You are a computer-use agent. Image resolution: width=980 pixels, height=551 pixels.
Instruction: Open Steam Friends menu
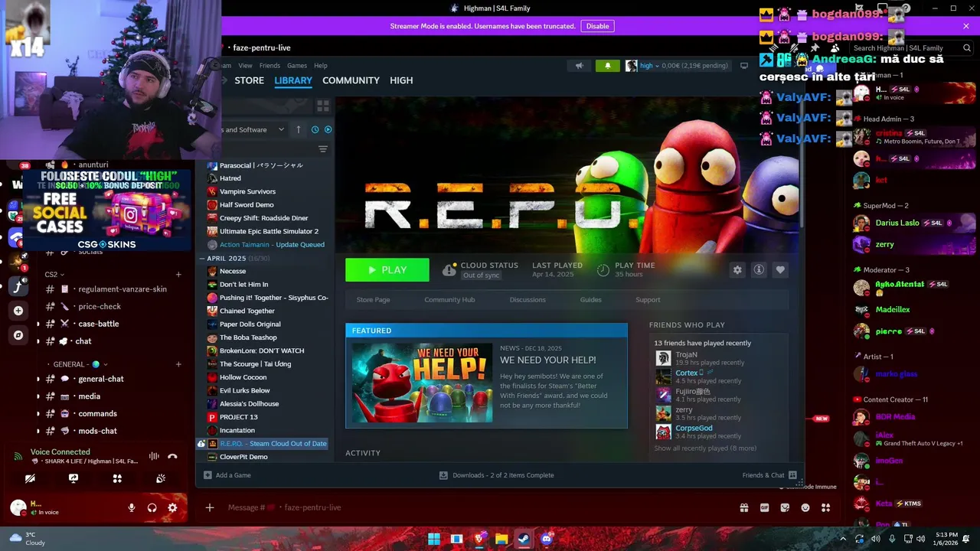click(x=269, y=66)
